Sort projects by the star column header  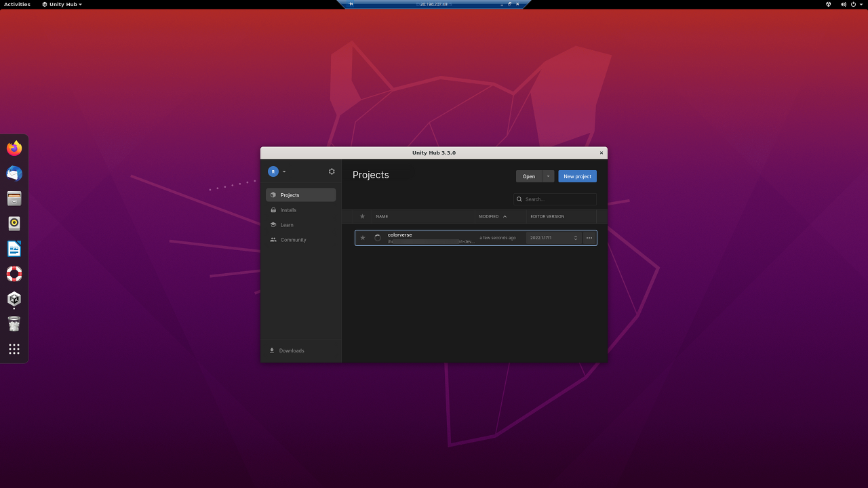362,216
